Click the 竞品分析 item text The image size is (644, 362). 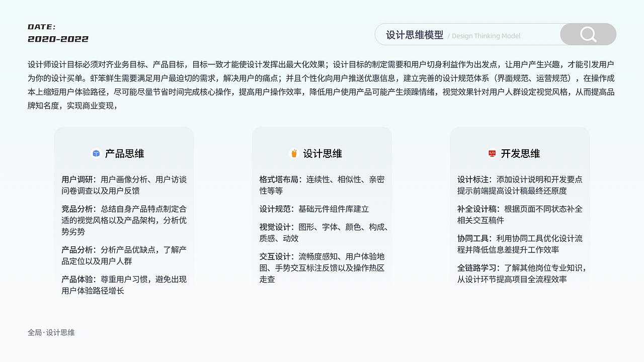[x=124, y=220]
